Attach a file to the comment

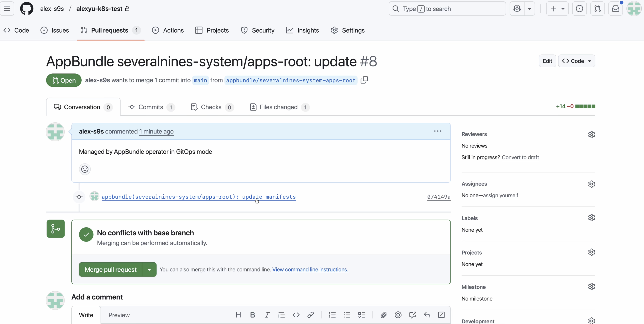(x=384, y=315)
